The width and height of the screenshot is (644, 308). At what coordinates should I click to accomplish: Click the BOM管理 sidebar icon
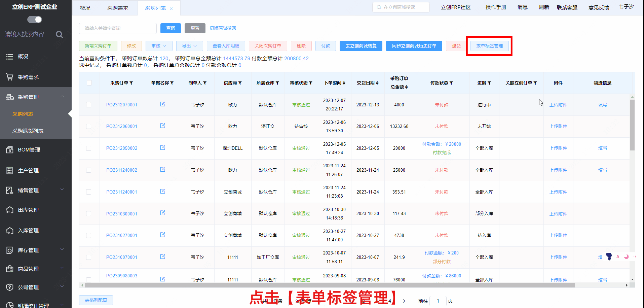[10, 150]
